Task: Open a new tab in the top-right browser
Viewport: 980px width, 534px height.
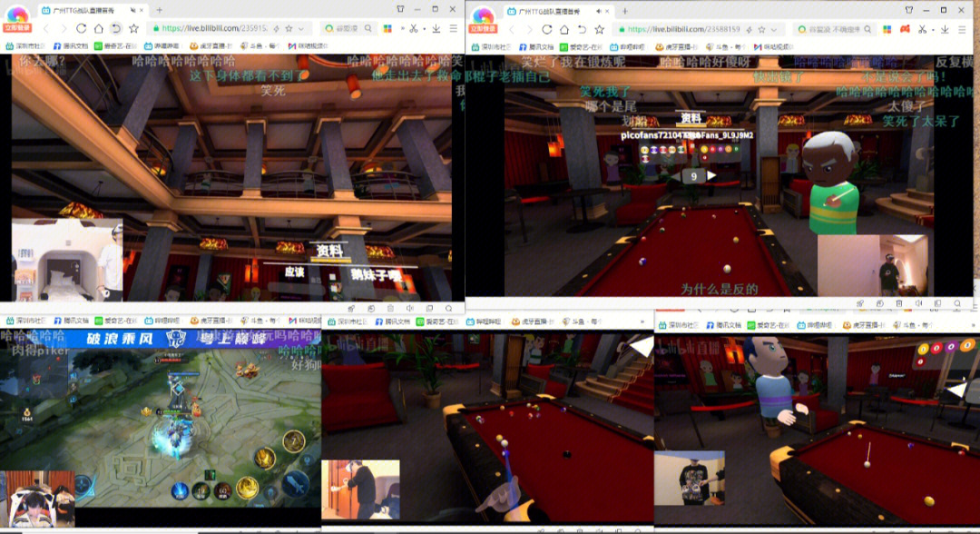Action: [x=624, y=11]
